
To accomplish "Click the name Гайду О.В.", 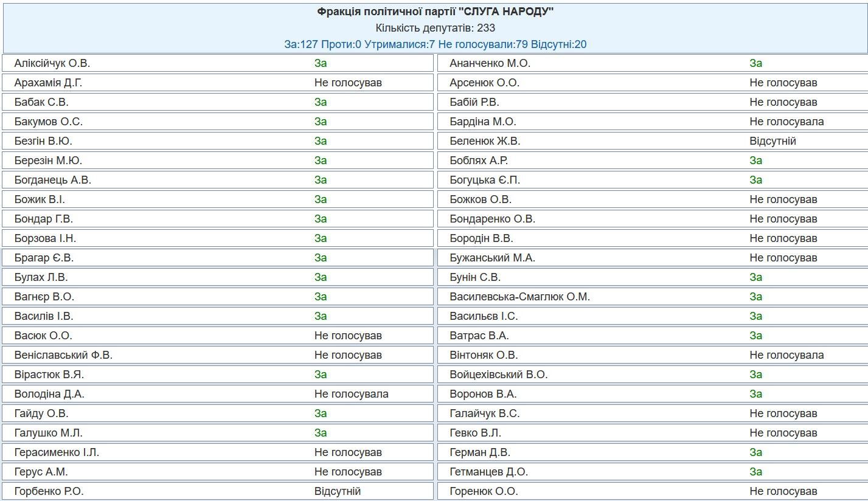I will point(41,413).
